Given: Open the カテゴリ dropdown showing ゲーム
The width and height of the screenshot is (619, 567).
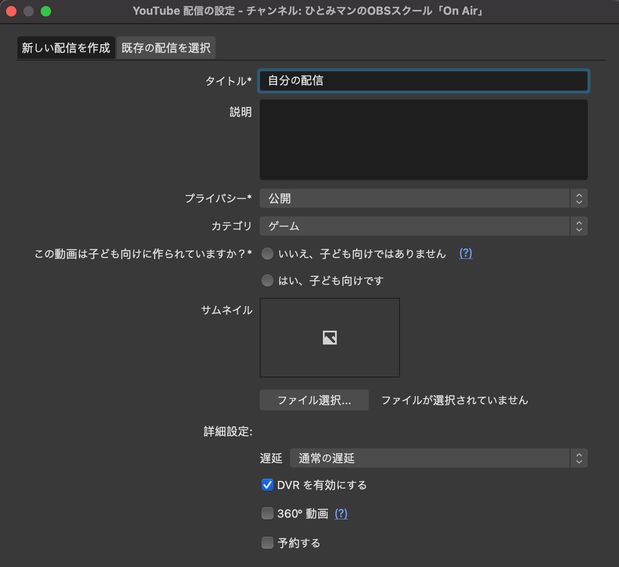Looking at the screenshot, I should click(424, 226).
